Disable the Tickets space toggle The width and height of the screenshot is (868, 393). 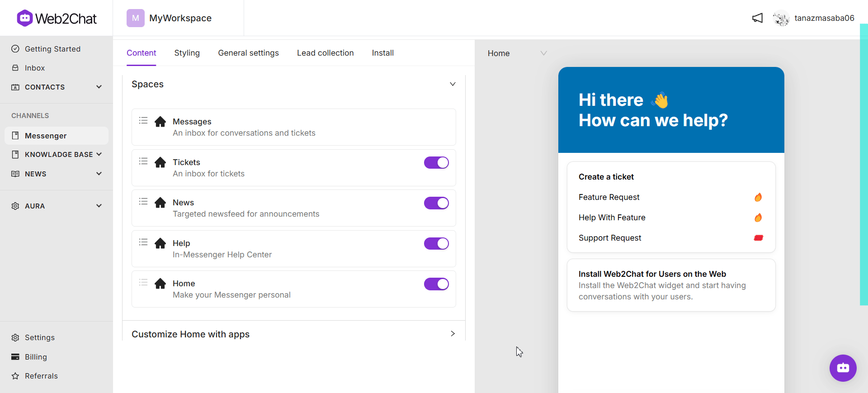[436, 163]
